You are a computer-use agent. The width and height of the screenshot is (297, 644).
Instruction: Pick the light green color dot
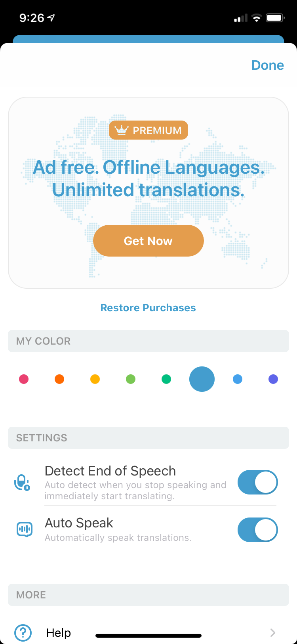pos(131,379)
